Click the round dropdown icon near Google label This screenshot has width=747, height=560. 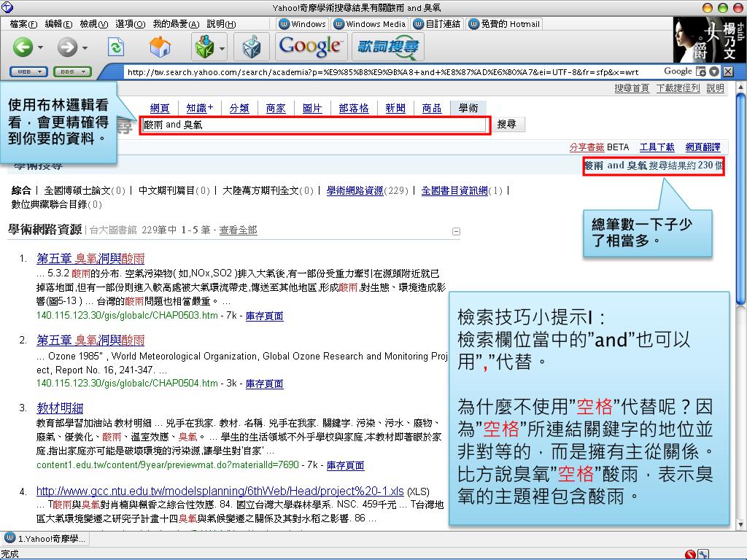point(714,72)
